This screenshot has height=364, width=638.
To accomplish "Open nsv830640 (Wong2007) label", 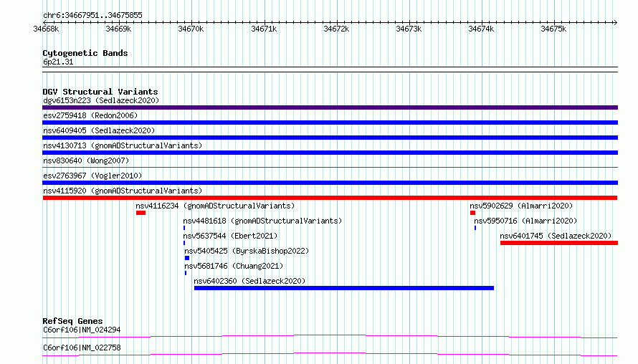I will tap(86, 161).
